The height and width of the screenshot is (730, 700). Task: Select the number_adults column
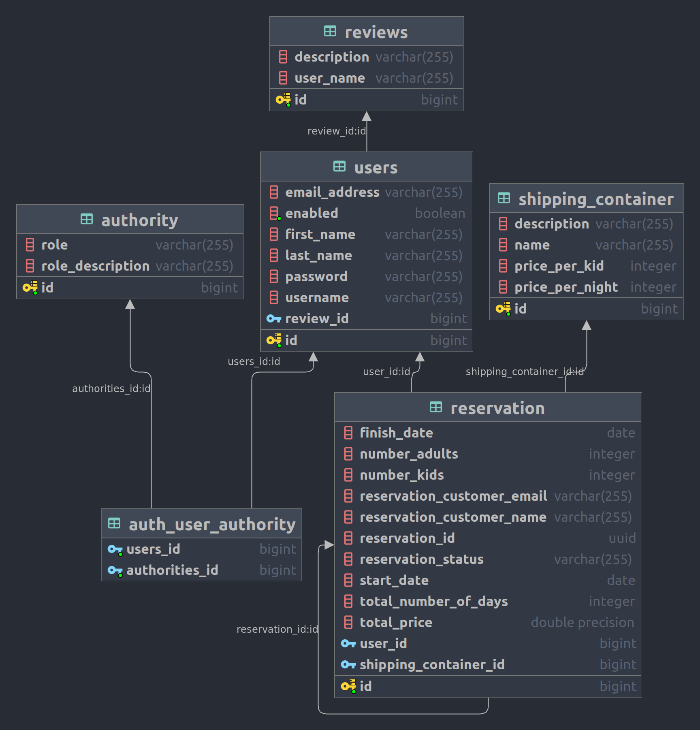[488, 454]
